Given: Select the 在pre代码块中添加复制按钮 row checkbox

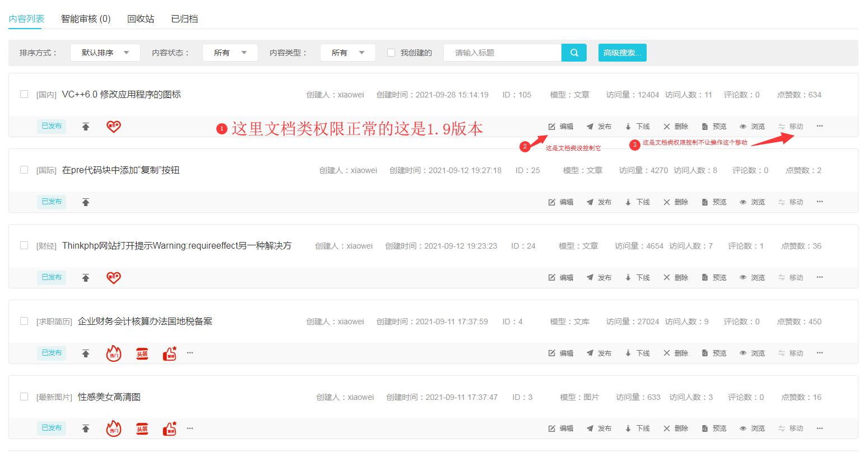Looking at the screenshot, I should point(24,170).
